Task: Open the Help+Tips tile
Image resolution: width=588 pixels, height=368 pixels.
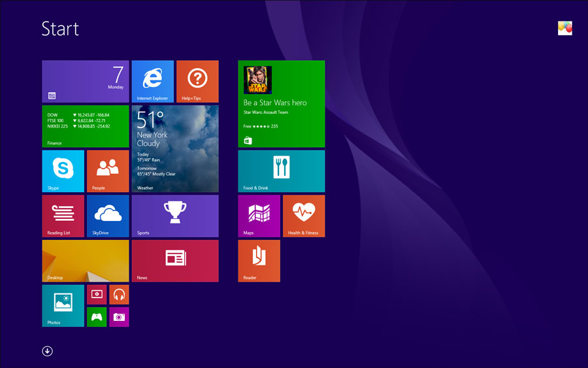Action: 197,82
